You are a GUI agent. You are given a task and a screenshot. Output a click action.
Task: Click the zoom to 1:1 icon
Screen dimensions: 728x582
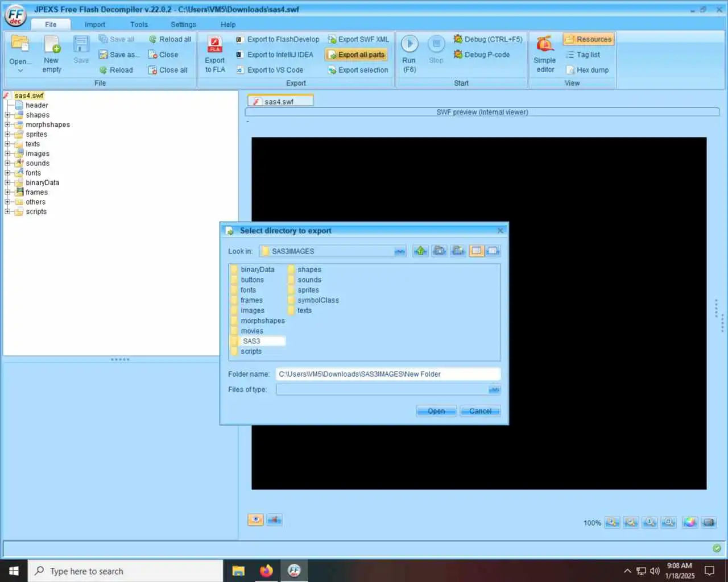(x=650, y=522)
